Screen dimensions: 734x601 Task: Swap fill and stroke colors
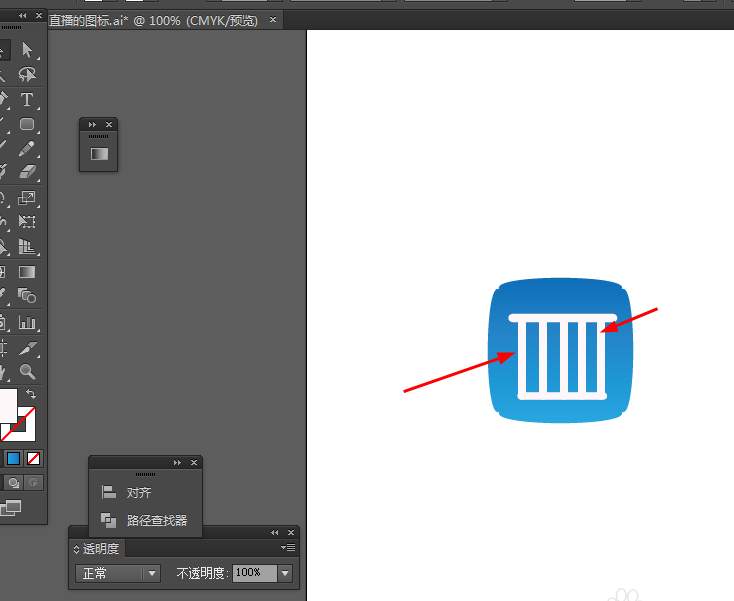click(x=31, y=394)
